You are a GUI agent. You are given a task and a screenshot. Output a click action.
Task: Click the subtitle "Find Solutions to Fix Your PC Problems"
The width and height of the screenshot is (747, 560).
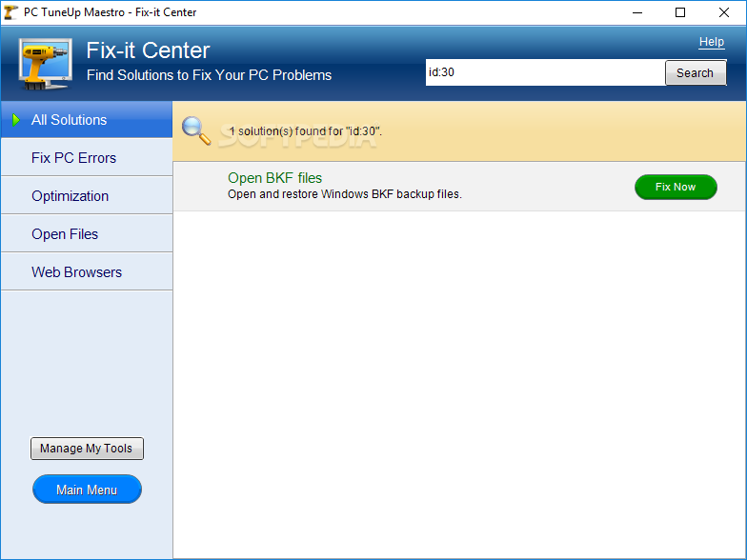(x=210, y=75)
